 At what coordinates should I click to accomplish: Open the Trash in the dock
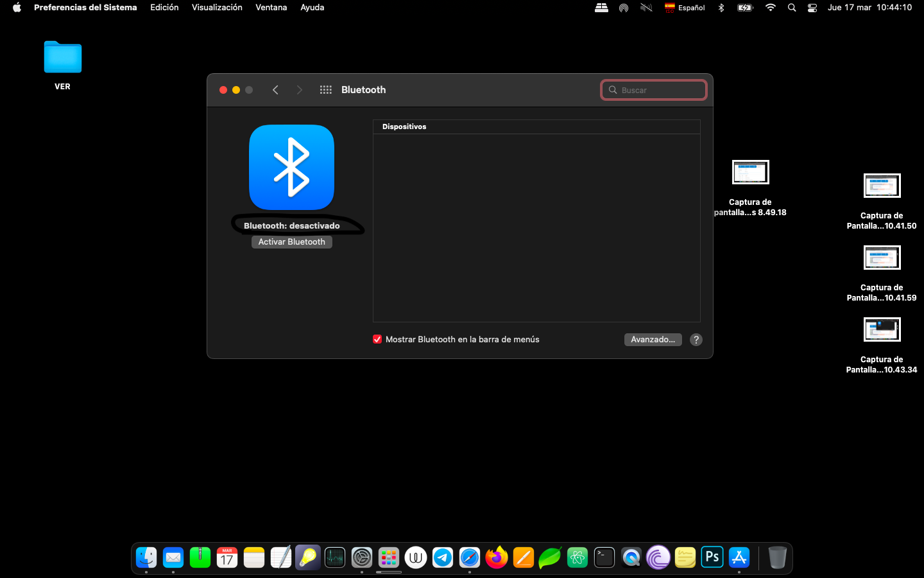[777, 557]
